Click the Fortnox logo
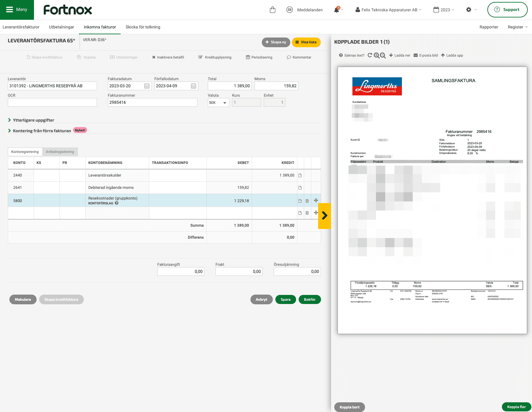 [x=68, y=10]
